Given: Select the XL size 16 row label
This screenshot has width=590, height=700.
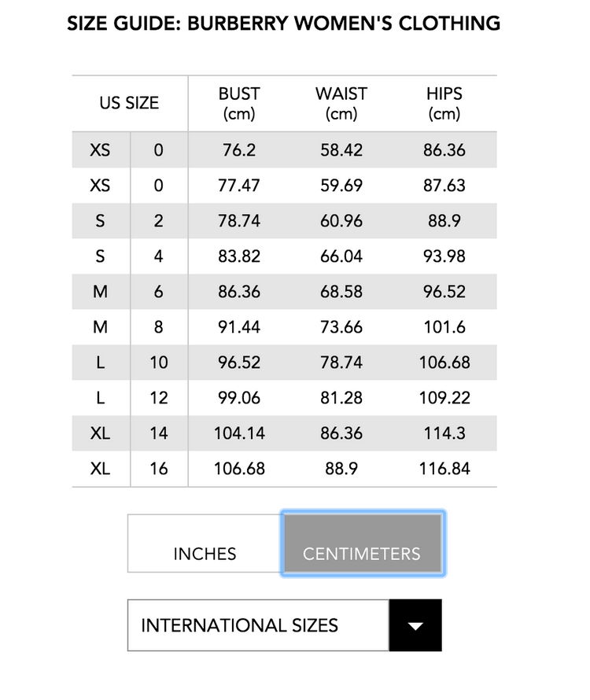Looking at the screenshot, I should point(100,469).
